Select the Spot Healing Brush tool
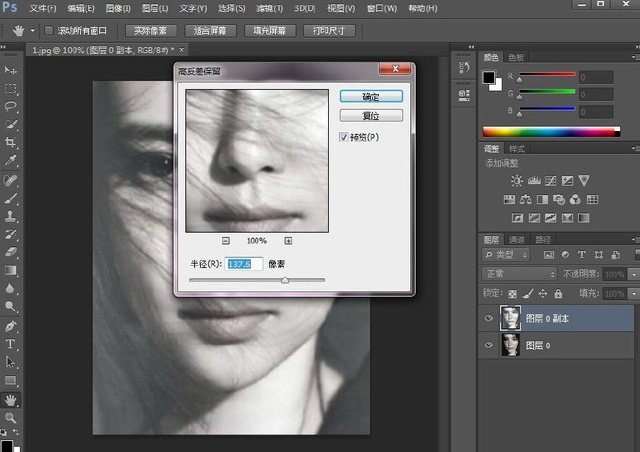This screenshot has width=640, height=452. tap(11, 180)
